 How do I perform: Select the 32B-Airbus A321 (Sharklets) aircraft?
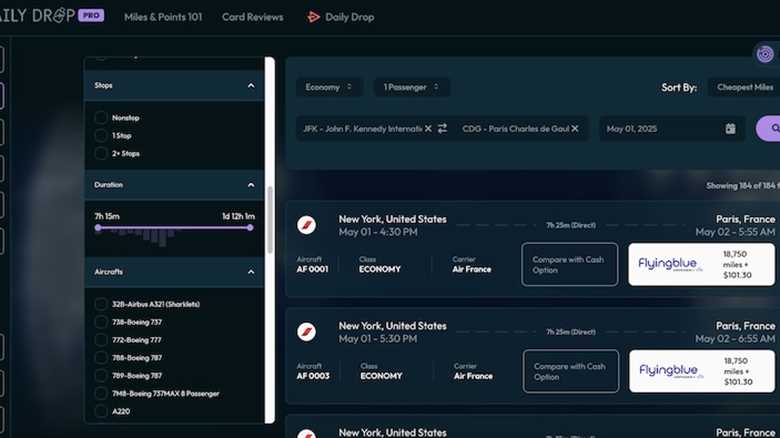[x=100, y=304]
